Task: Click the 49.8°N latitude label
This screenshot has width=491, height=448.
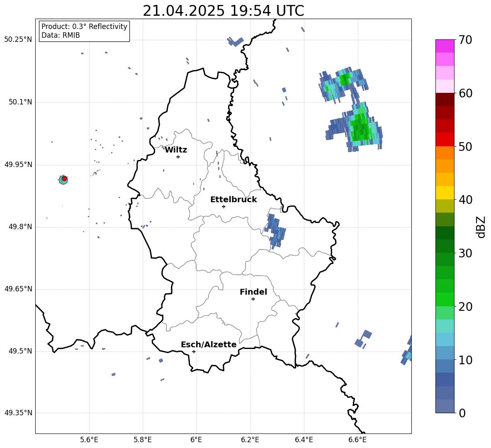Action: (20, 227)
